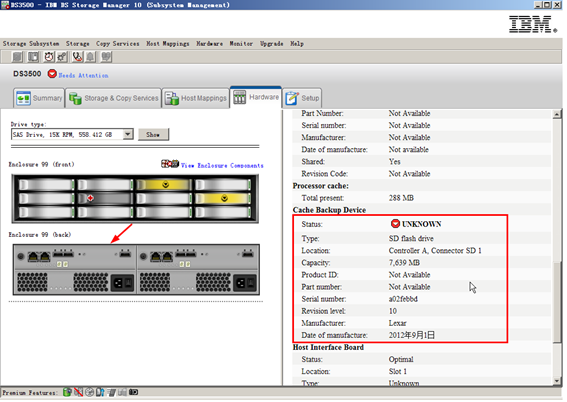Image resolution: width=567 pixels, height=402 pixels.
Task: Click the 'Optimal' status value
Action: click(x=401, y=359)
